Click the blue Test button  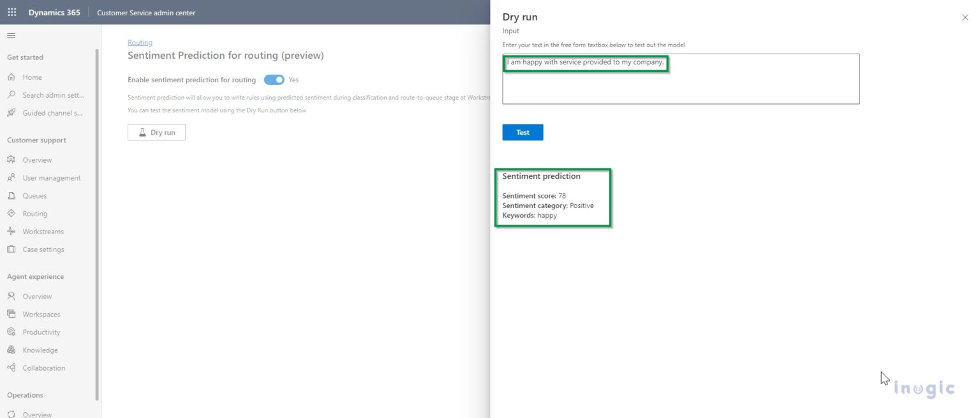pos(523,132)
